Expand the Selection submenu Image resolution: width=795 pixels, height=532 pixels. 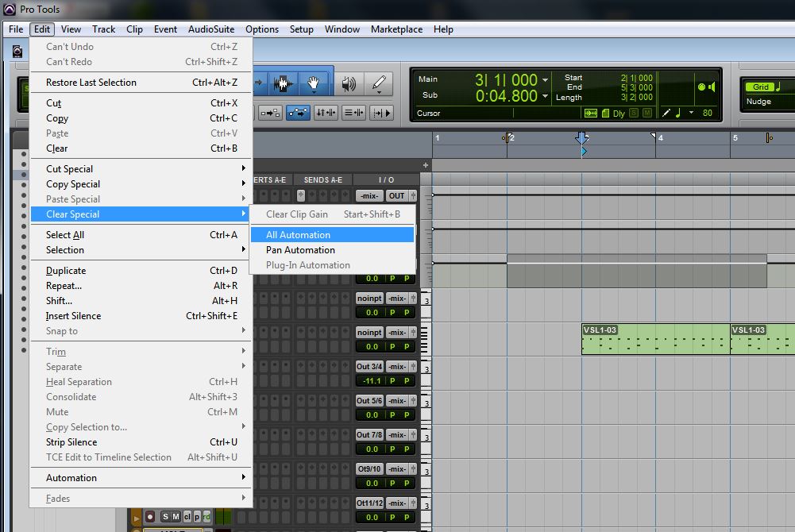click(x=141, y=250)
